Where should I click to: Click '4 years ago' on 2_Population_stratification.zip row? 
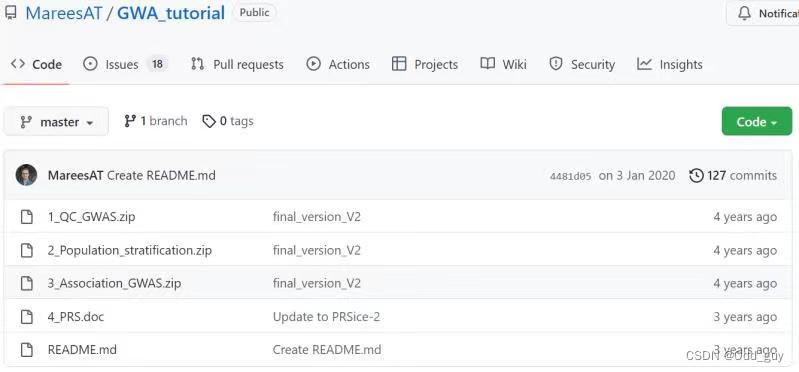(x=745, y=250)
